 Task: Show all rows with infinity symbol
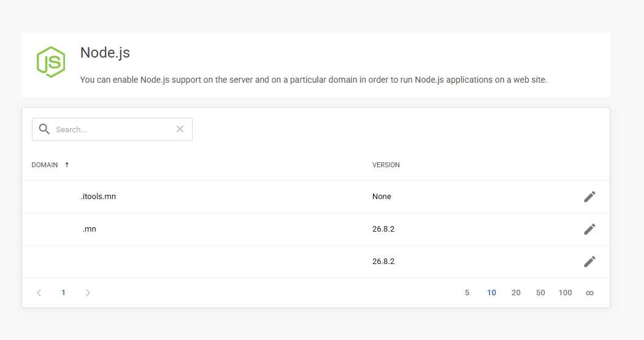(x=589, y=293)
